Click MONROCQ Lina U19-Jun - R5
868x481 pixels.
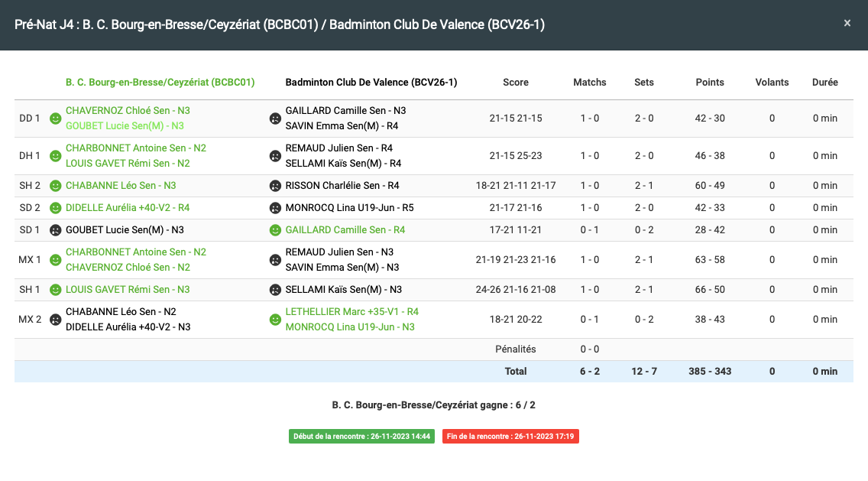(349, 208)
